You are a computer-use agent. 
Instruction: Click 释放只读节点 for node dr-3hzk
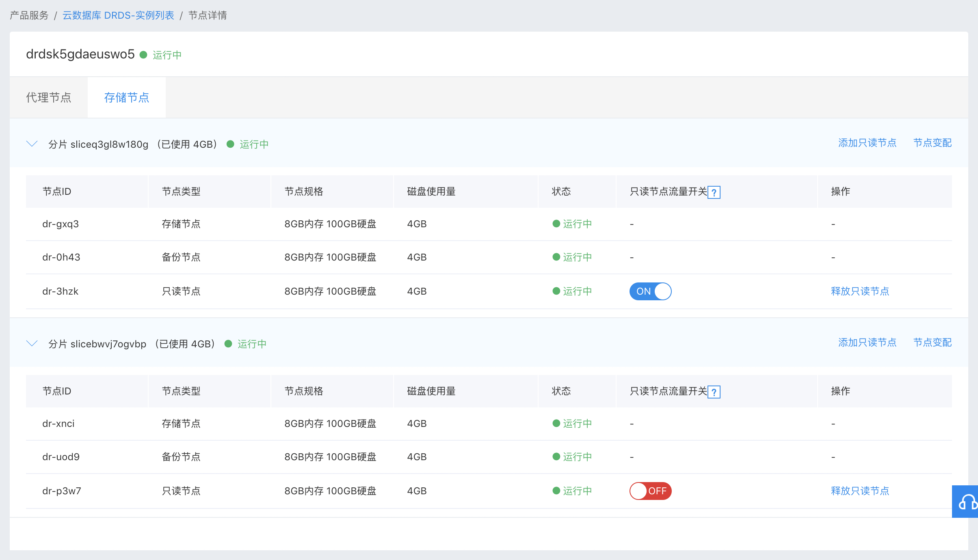[x=860, y=291]
